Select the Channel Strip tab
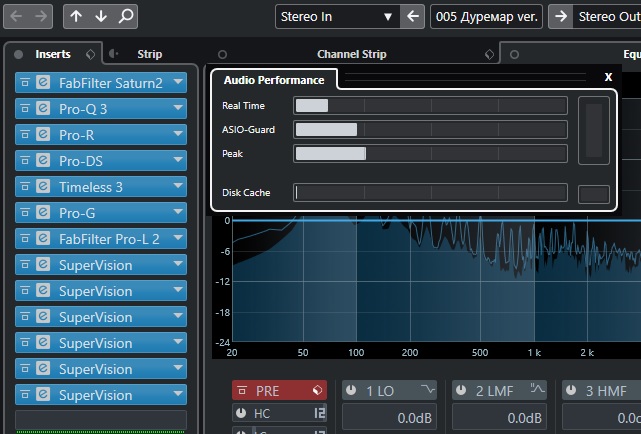Viewport: 641px width, 434px height. (x=352, y=54)
